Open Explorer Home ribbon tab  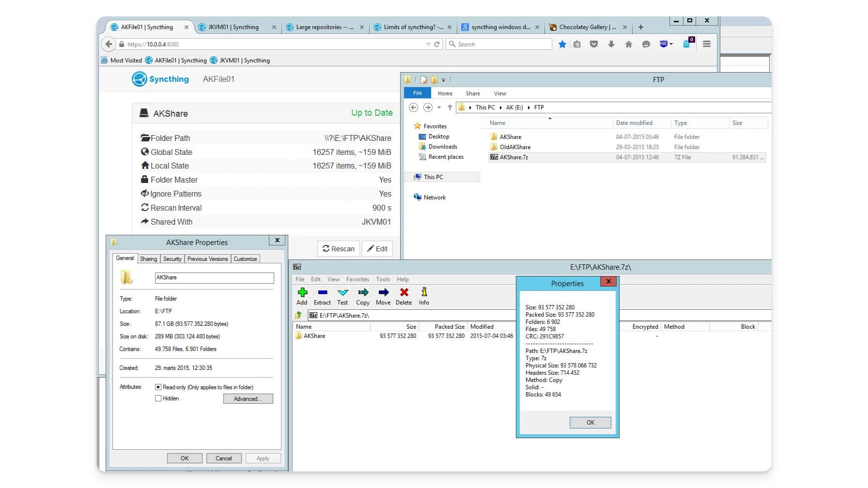(445, 93)
